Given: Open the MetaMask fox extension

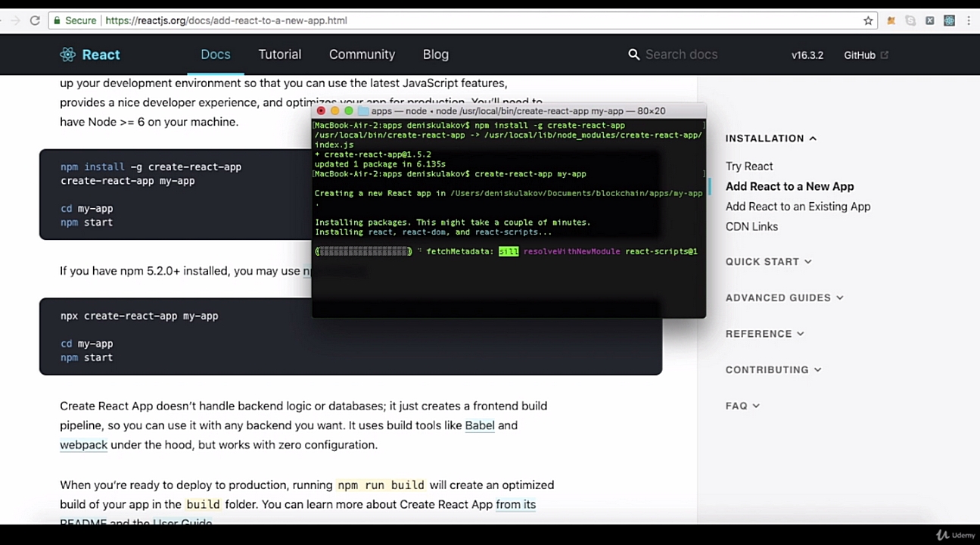Looking at the screenshot, I should (891, 20).
